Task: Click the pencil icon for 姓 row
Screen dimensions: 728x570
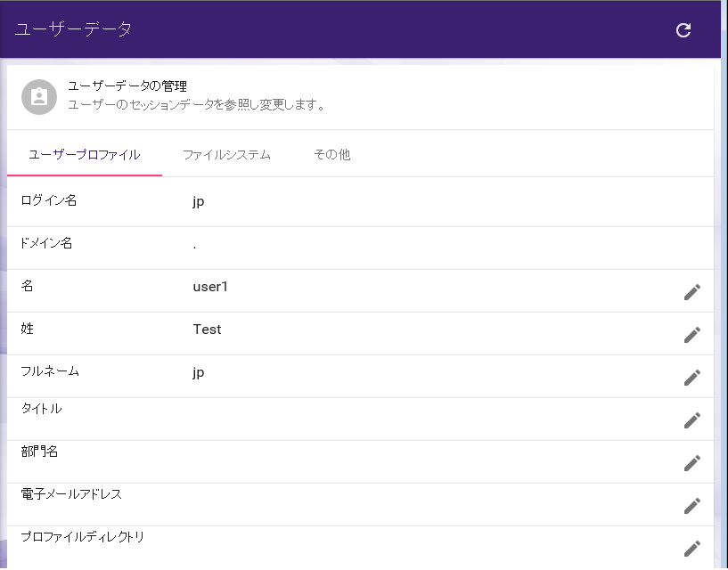Action: (x=691, y=335)
